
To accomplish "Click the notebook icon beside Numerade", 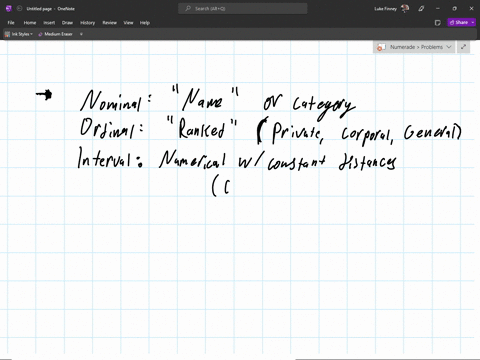I will pos(380,47).
